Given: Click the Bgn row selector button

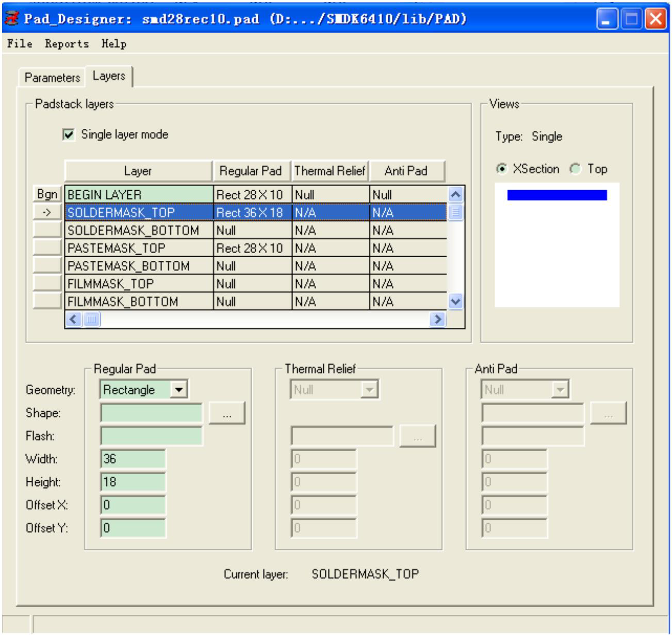Looking at the screenshot, I should (47, 194).
